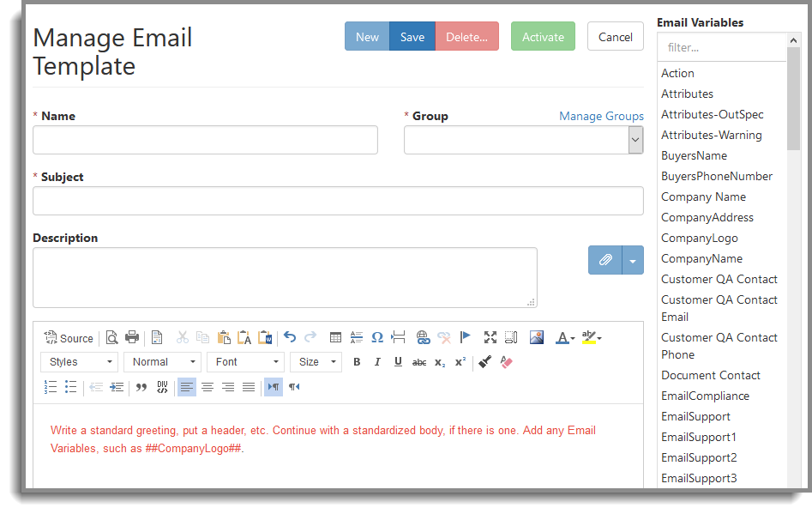Screen dimensions: 812x514
Task: Insert a numbered list
Action: tap(51, 386)
